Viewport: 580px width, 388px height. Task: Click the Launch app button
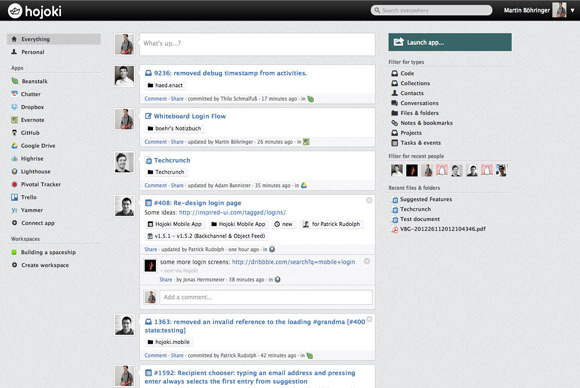[450, 42]
